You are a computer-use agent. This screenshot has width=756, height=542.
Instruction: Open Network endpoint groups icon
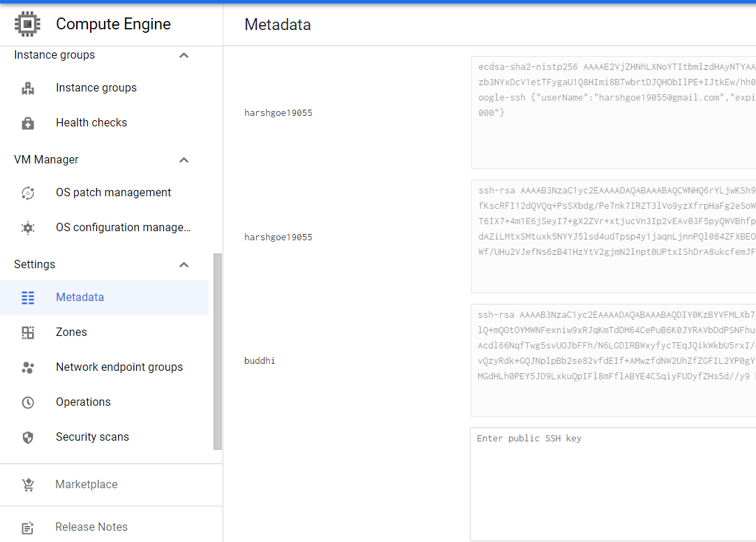tap(28, 367)
